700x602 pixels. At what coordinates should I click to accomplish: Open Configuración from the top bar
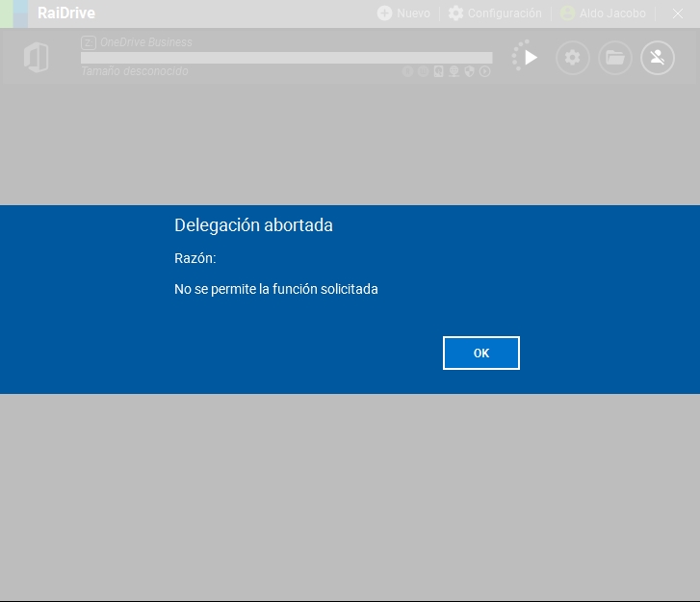click(495, 13)
